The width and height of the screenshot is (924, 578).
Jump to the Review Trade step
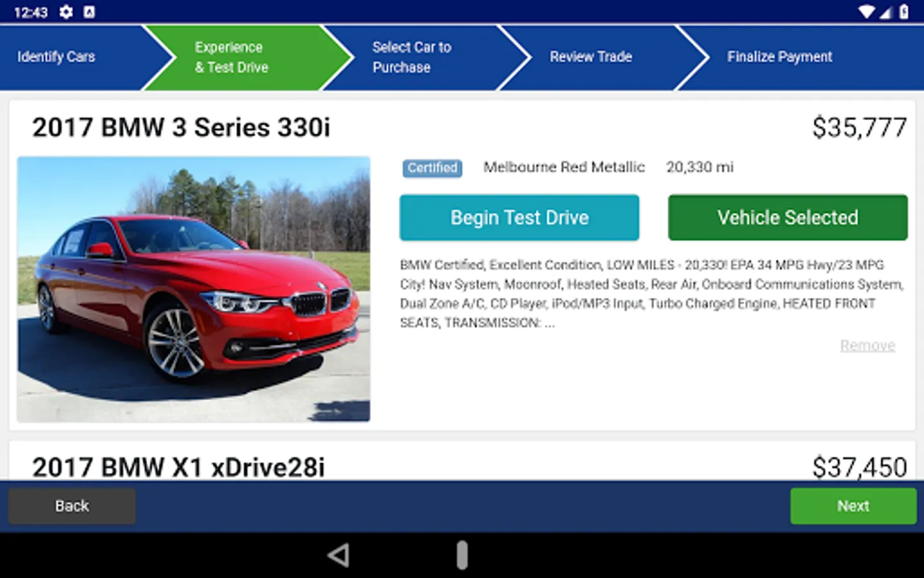click(603, 57)
